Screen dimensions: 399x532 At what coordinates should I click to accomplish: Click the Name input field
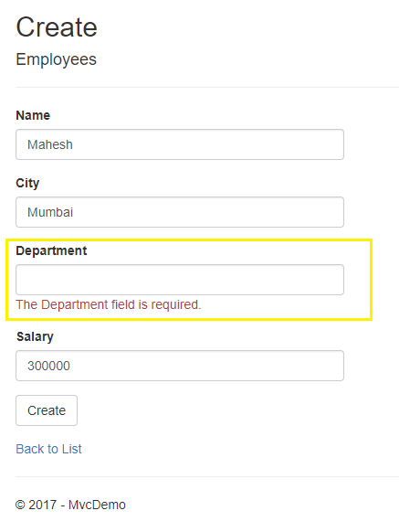[180, 144]
